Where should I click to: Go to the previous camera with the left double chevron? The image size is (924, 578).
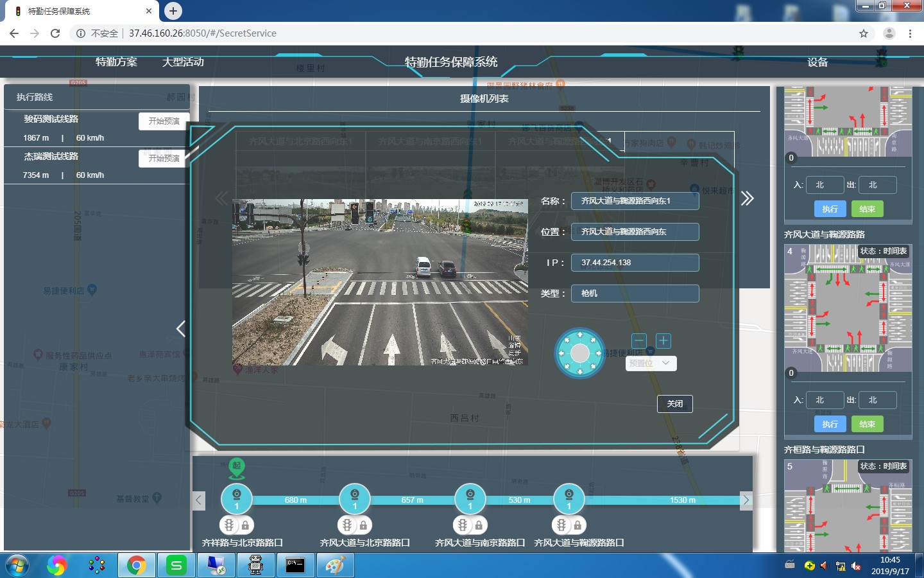[x=221, y=198]
